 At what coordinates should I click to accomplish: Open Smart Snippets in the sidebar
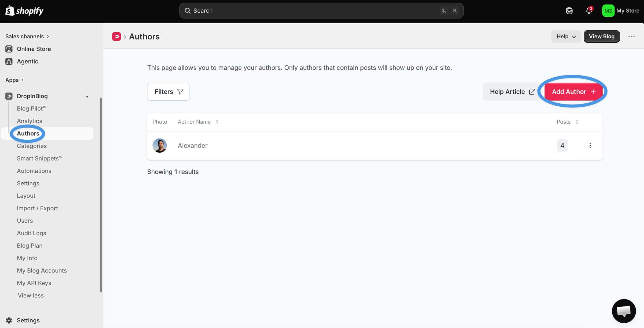(x=39, y=158)
